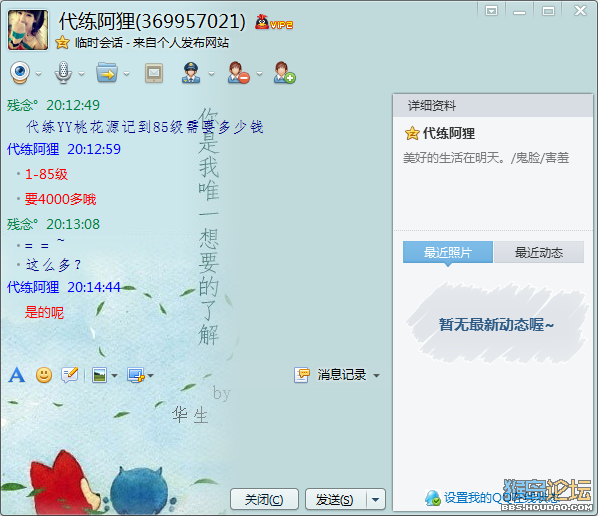
Task: Open send button options dropdown arrow
Action: coord(376,499)
